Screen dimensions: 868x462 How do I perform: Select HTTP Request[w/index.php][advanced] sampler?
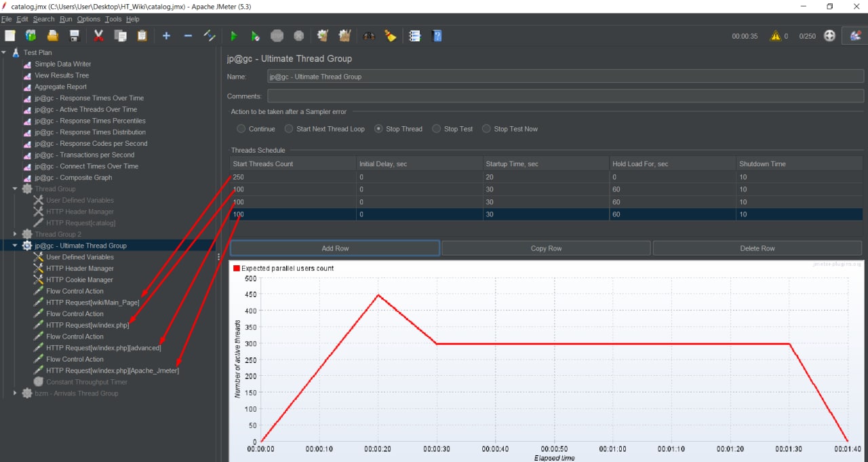click(104, 348)
